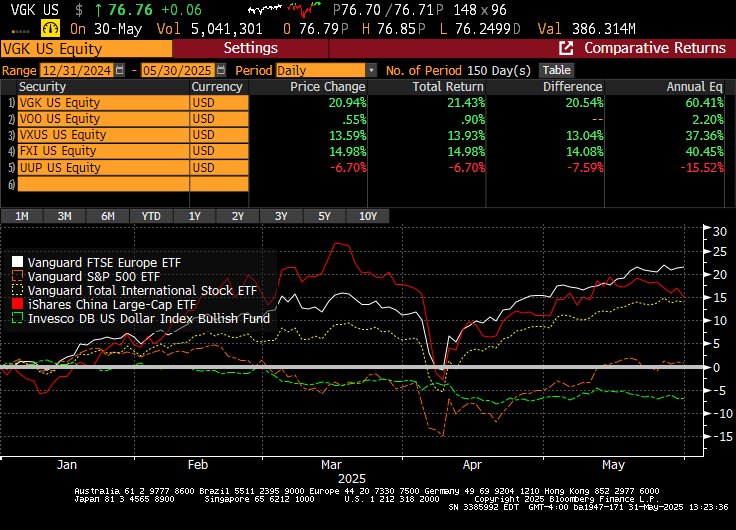The height and width of the screenshot is (530, 736).
Task: Open the Settings tab
Action: tap(251, 48)
